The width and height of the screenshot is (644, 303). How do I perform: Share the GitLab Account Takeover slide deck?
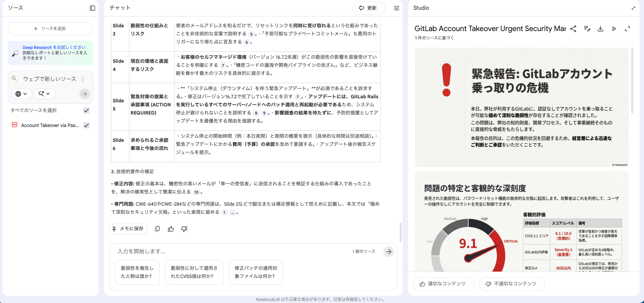tap(573, 29)
